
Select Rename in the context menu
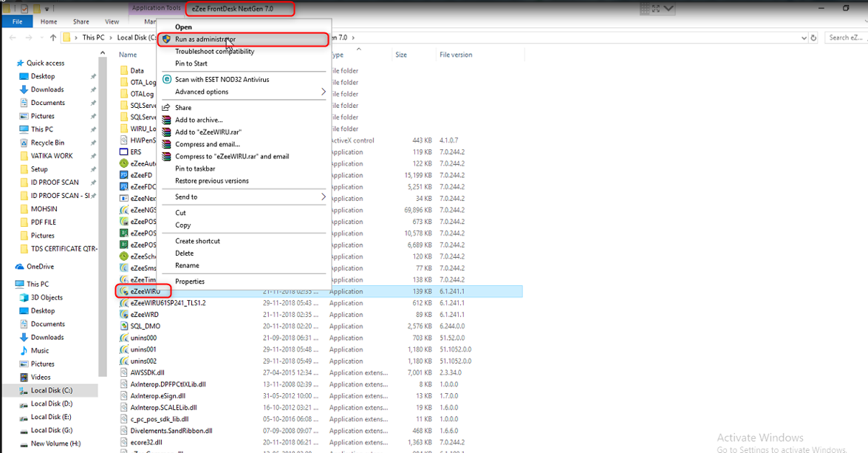click(244, 266)
